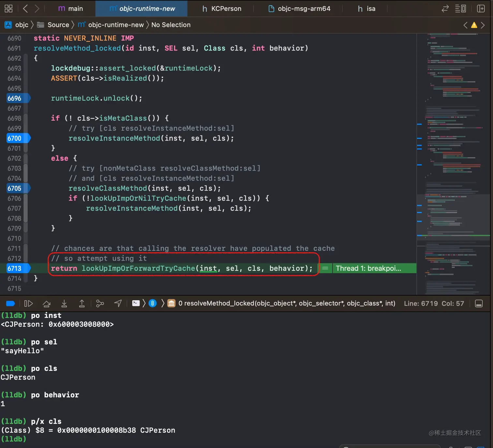Open the adjust editor options icon
Image resolution: width=493 pixels, height=448 pixels.
460,8
